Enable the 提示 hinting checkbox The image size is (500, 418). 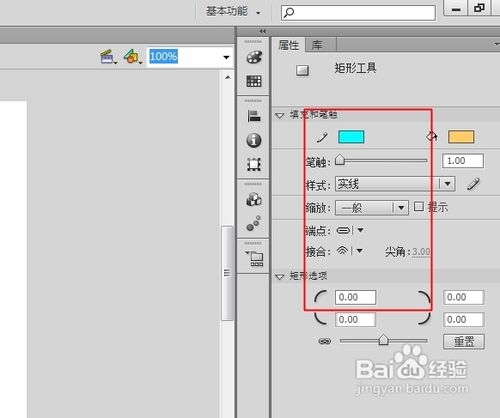tap(418, 206)
